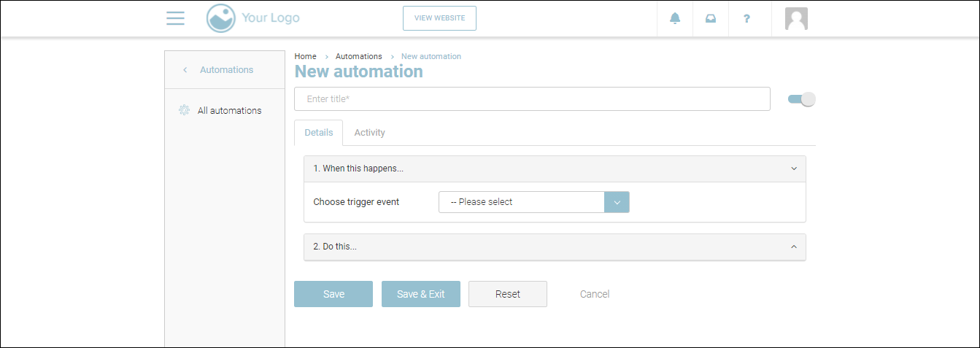980x348 pixels.
Task: Click the Save button
Action: pos(333,294)
